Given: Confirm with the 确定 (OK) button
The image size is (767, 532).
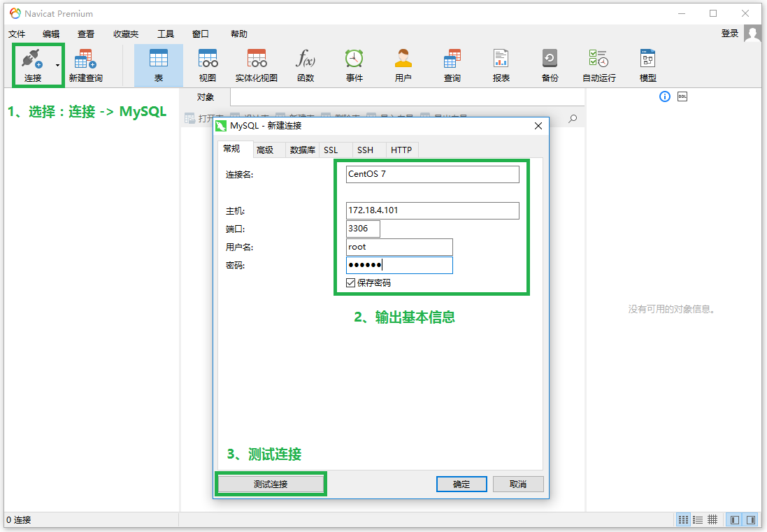Looking at the screenshot, I should point(461,484).
